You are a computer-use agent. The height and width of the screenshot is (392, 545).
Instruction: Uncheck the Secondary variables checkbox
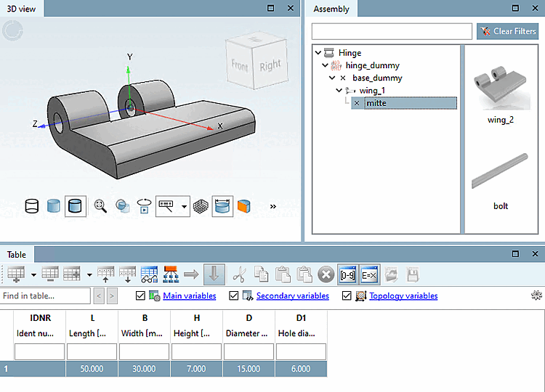tap(234, 296)
